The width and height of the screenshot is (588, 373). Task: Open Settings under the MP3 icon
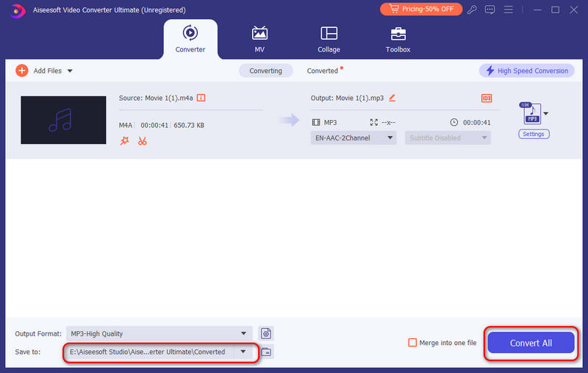tap(534, 134)
